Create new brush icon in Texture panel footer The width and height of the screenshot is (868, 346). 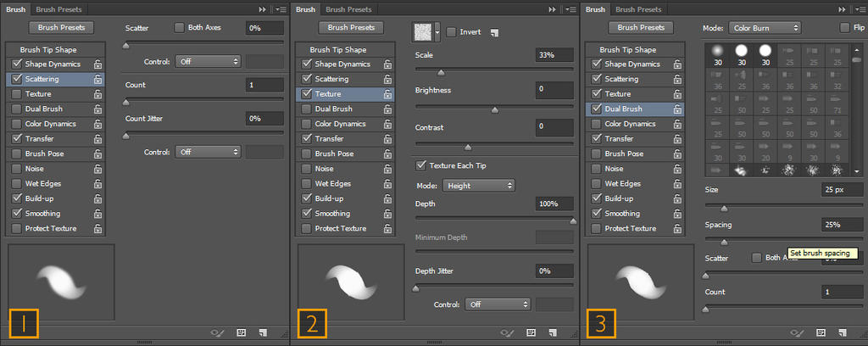click(x=552, y=332)
